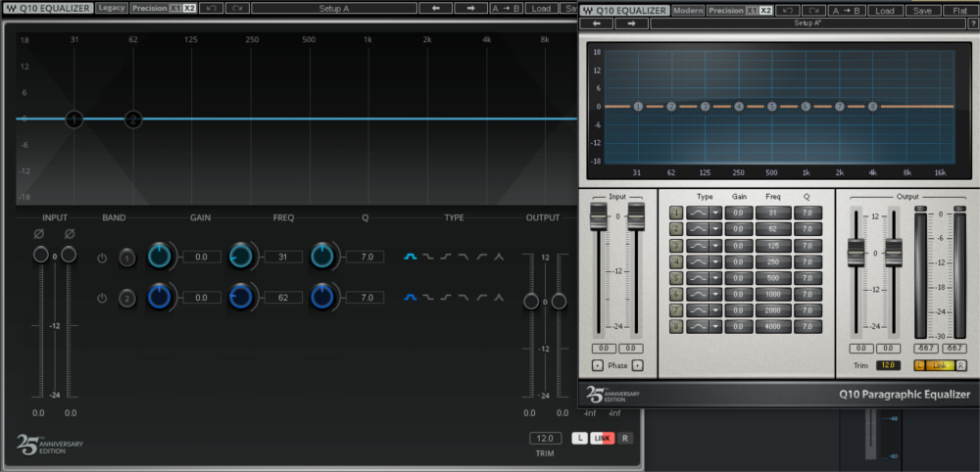This screenshot has height=472, width=980.
Task: Open Type dropdown arrow for band 6
Action: coord(715,294)
